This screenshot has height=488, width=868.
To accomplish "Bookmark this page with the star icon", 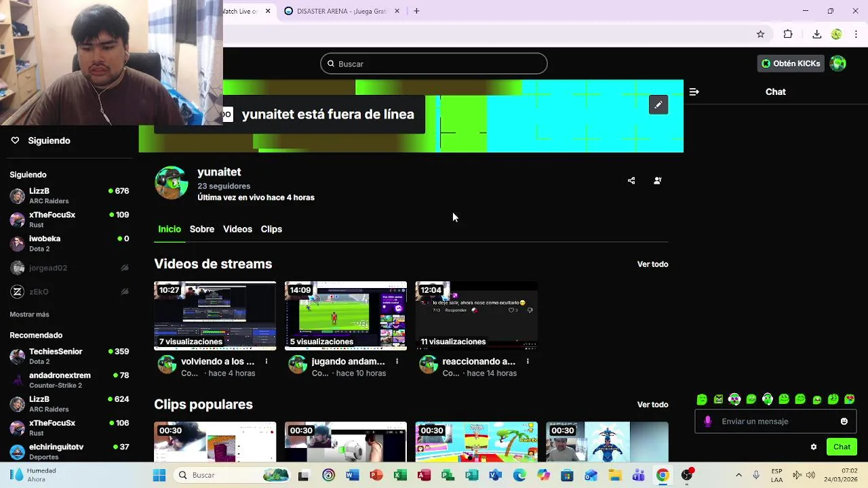I will coord(760,34).
